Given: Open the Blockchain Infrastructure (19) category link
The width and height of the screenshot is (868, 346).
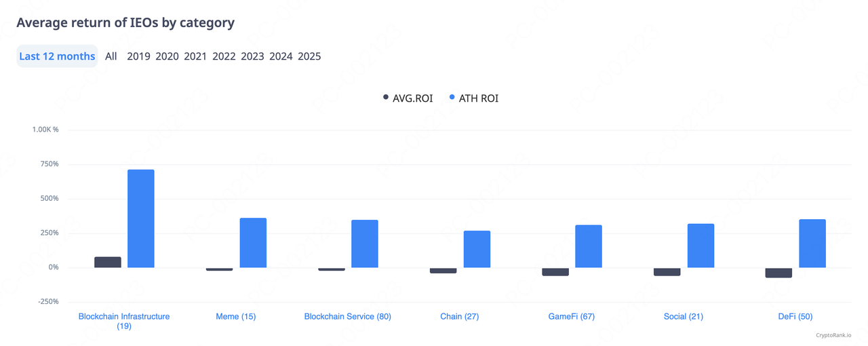Looking at the screenshot, I should point(124,321).
